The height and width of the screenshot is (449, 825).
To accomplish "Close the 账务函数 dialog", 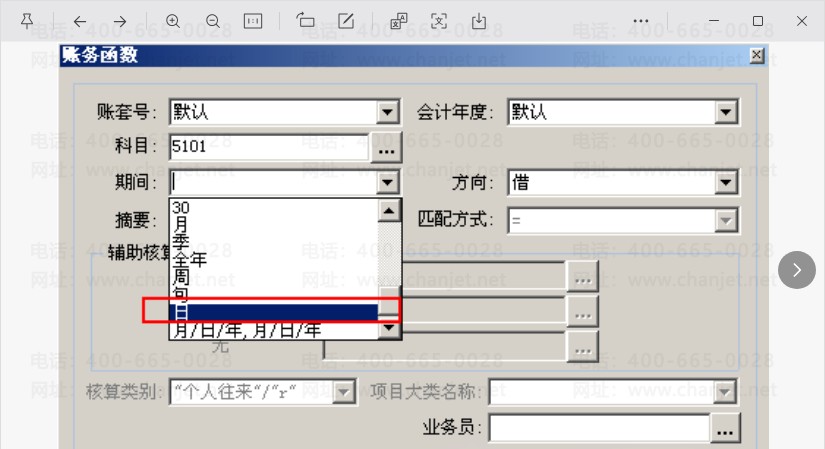I will (x=757, y=55).
